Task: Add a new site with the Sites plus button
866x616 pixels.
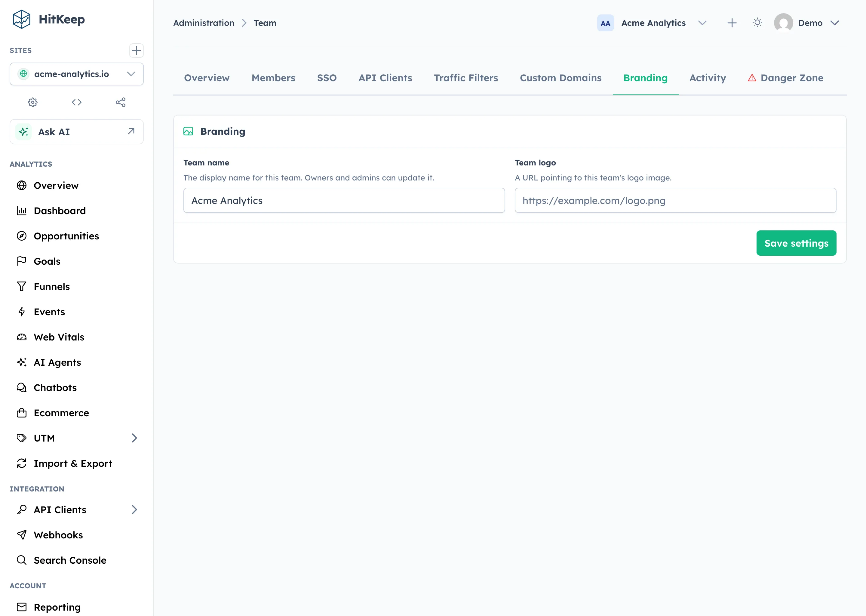Action: click(136, 51)
